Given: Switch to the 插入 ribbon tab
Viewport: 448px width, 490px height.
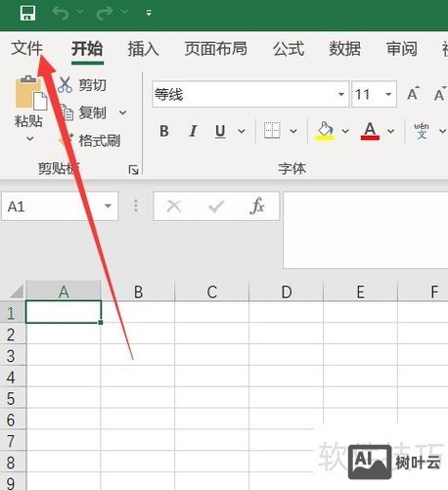Looking at the screenshot, I should pyautogui.click(x=143, y=49).
